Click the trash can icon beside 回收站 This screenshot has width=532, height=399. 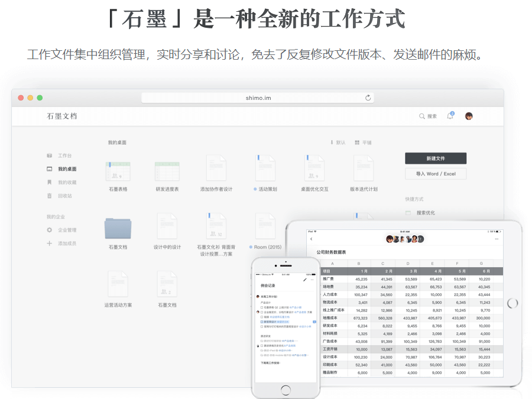coord(50,196)
